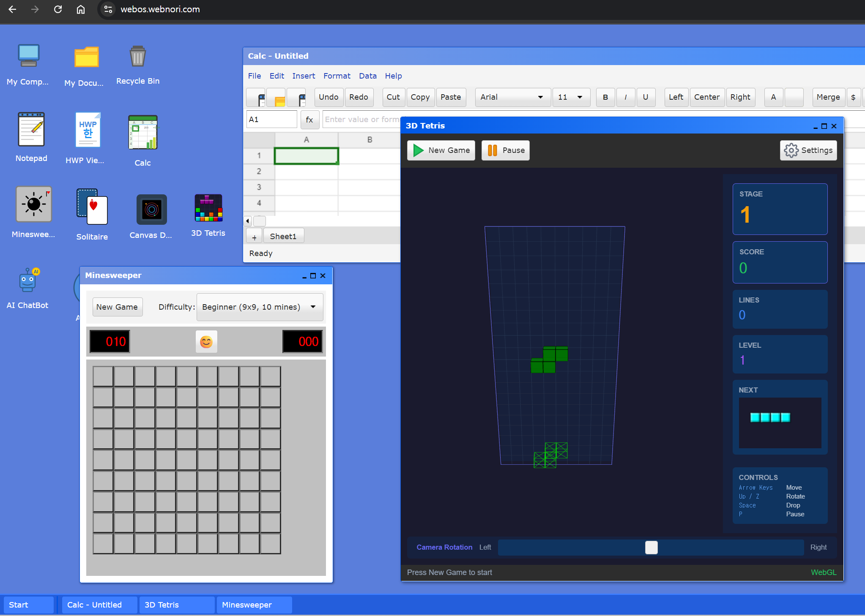Open the Arial font dropdown

(512, 97)
